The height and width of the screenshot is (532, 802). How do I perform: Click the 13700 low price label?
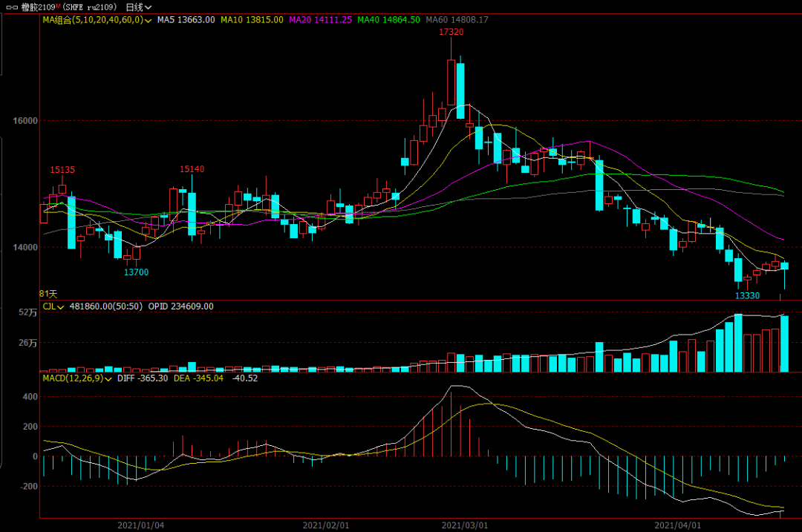[x=136, y=272]
